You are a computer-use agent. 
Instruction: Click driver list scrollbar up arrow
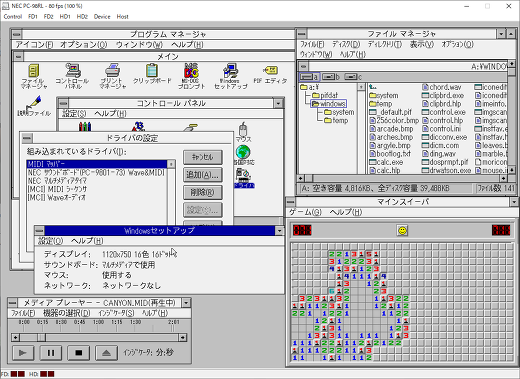point(171,164)
